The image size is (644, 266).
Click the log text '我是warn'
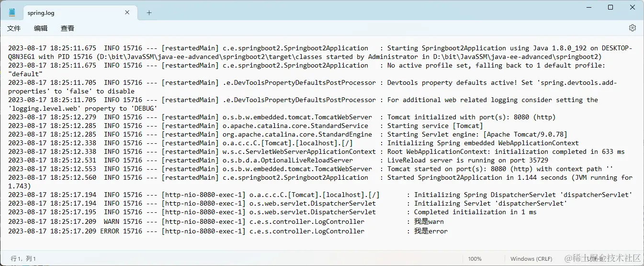coord(429,221)
